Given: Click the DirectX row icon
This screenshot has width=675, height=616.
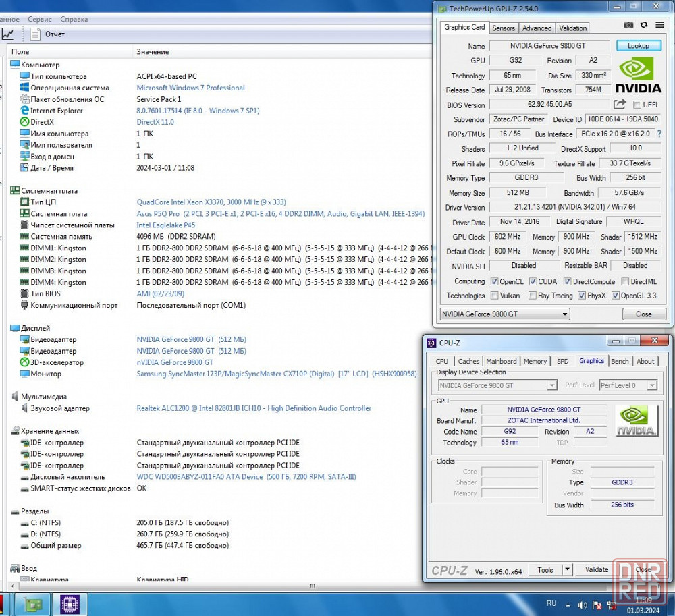Looking at the screenshot, I should [x=24, y=121].
